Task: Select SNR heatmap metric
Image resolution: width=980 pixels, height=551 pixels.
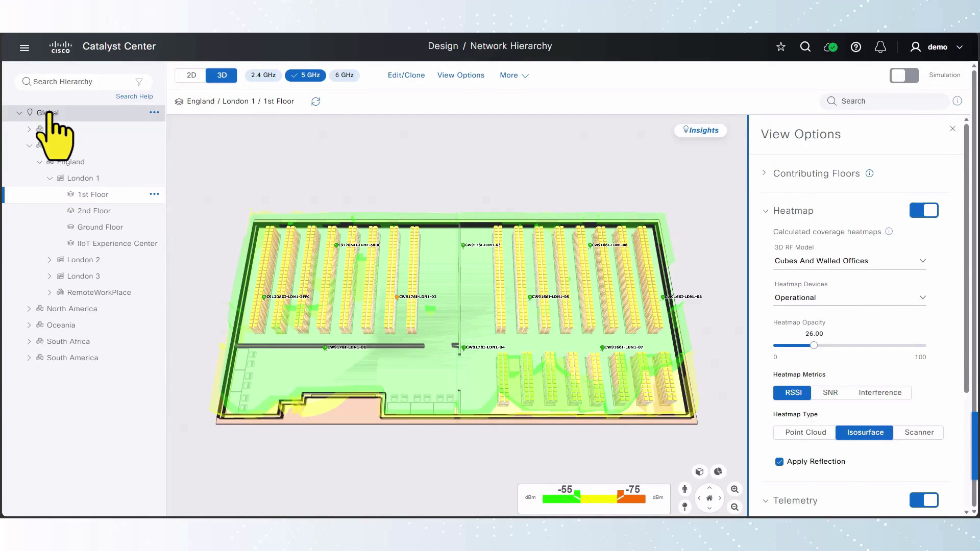Action: point(830,392)
